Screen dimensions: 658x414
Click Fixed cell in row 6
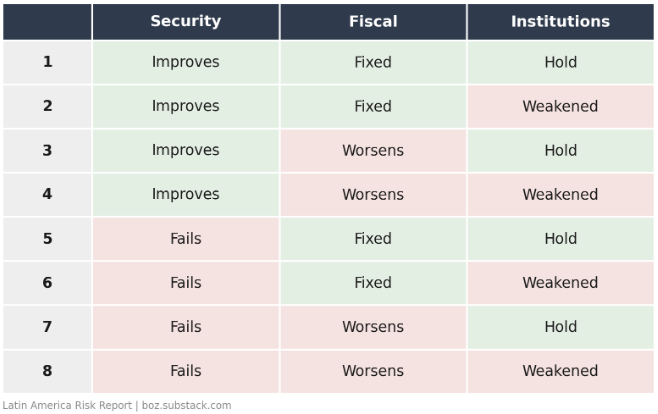coord(373,282)
